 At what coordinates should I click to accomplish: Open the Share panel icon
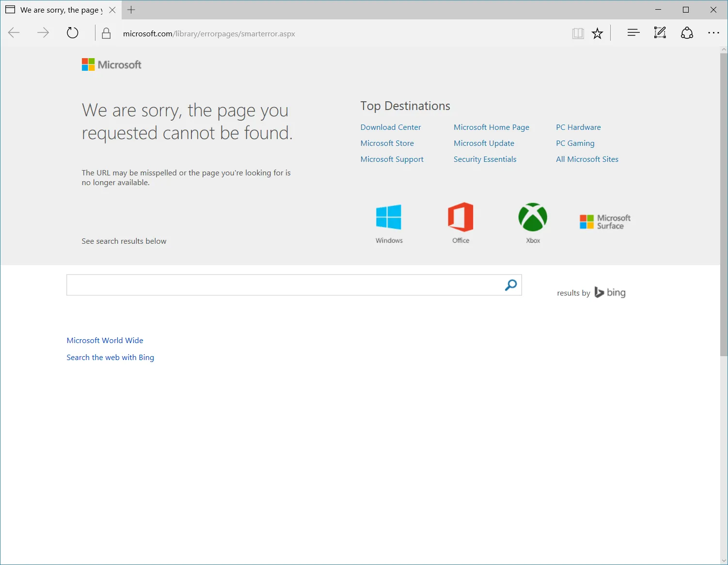click(687, 33)
